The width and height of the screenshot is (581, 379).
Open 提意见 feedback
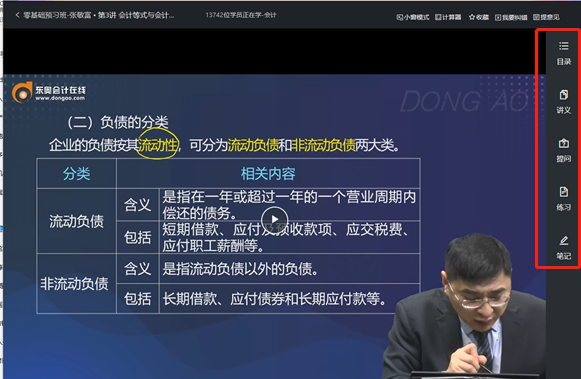(x=546, y=17)
